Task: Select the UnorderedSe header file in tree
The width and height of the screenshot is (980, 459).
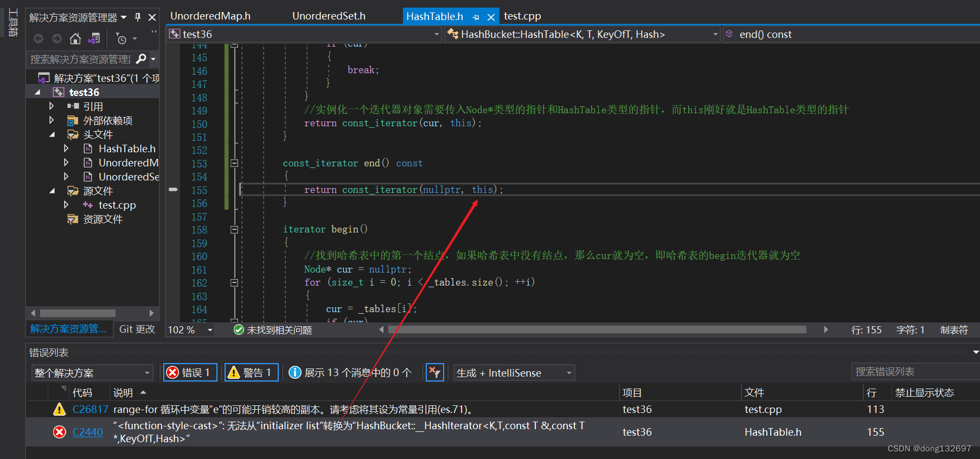Action: tap(129, 177)
